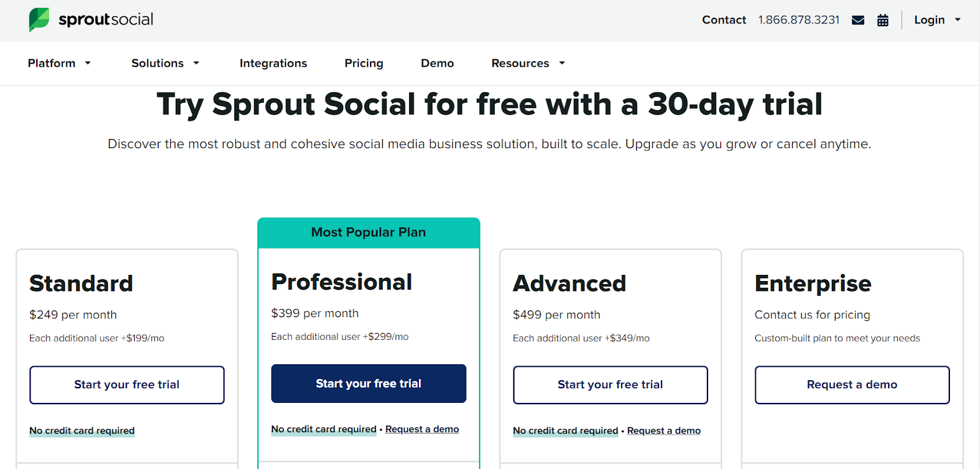Click the Sprout Social leaf logo
Viewport: 980px width, 469px height.
coord(39,20)
